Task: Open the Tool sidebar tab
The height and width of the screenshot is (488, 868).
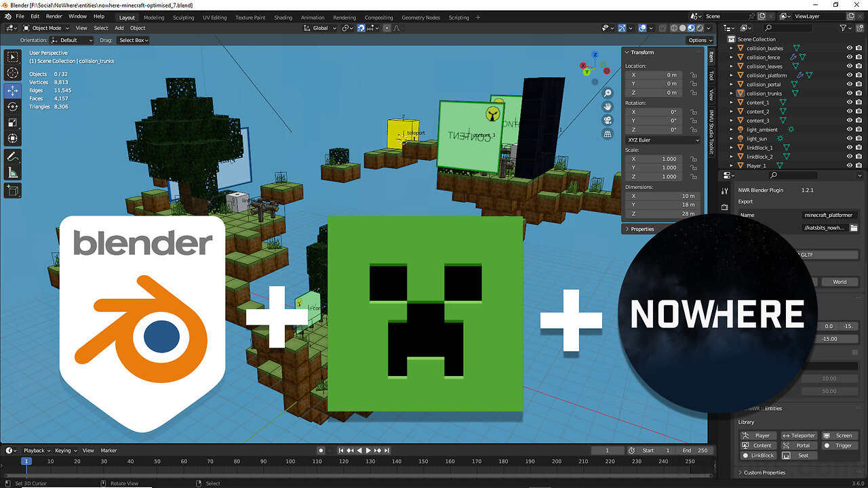Action: [x=711, y=75]
